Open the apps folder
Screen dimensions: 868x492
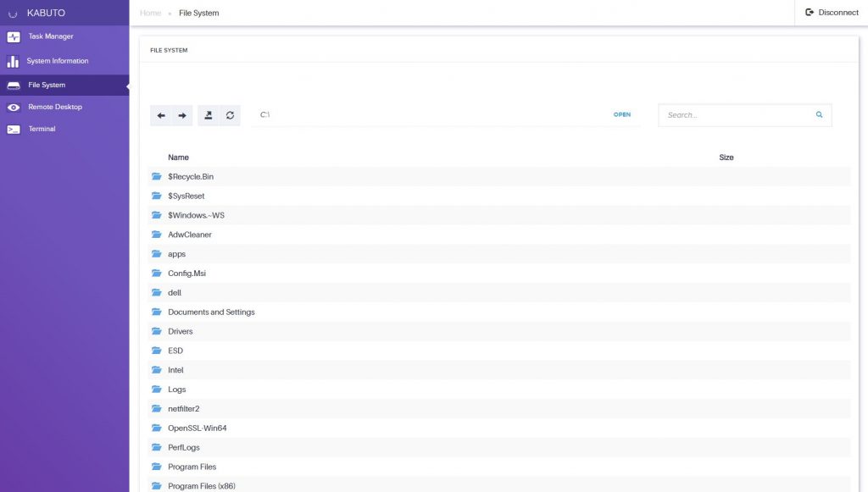[176, 254]
